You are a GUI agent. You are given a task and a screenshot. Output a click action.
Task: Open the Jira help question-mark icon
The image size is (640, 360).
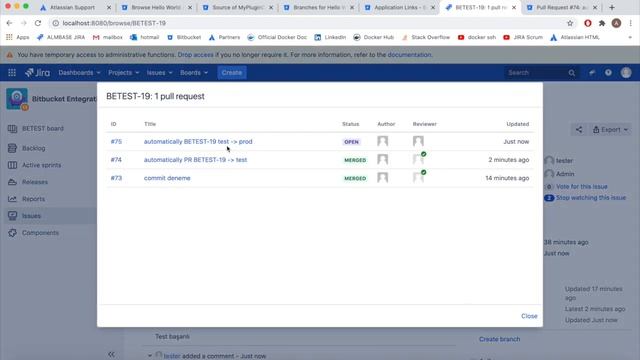[608, 73]
